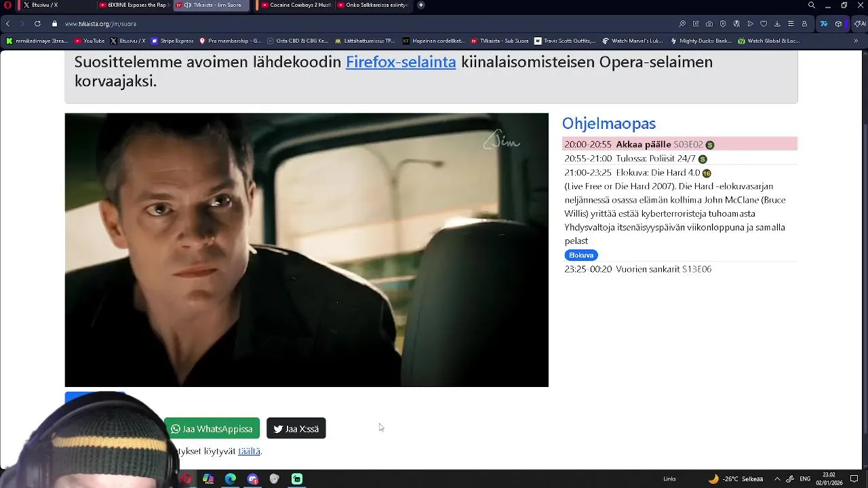This screenshot has height=488, width=868.
Task: Open the Lättähattureissu bookmark
Action: 365,41
